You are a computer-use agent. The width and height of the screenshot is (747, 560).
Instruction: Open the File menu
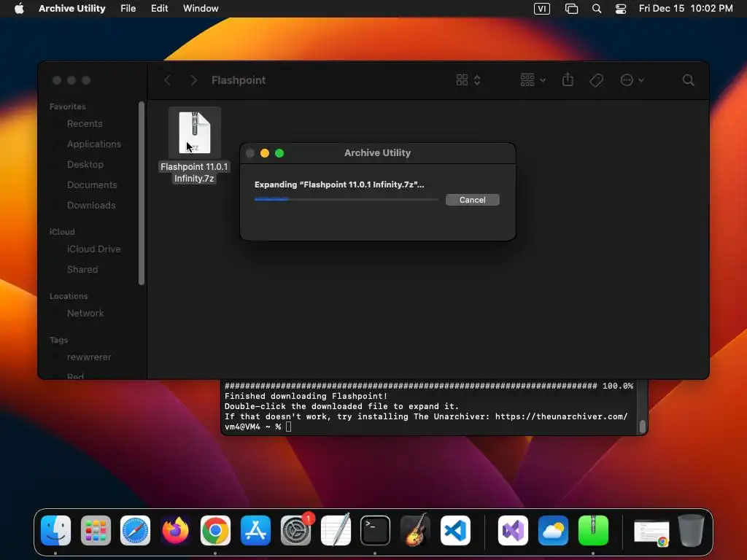(128, 8)
